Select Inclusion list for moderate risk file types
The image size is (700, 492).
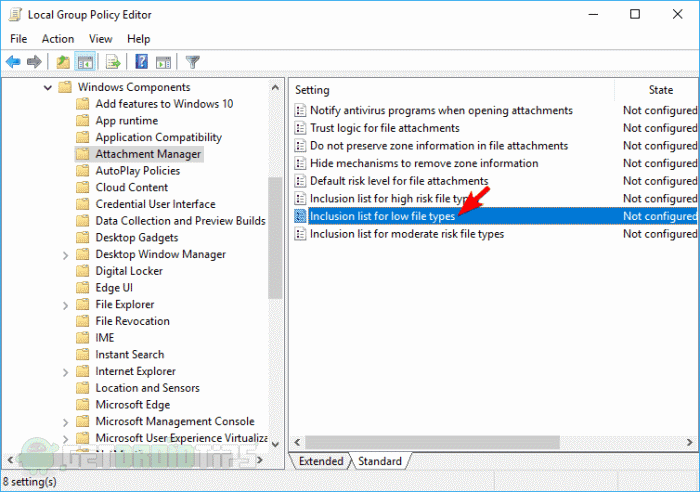(x=406, y=234)
